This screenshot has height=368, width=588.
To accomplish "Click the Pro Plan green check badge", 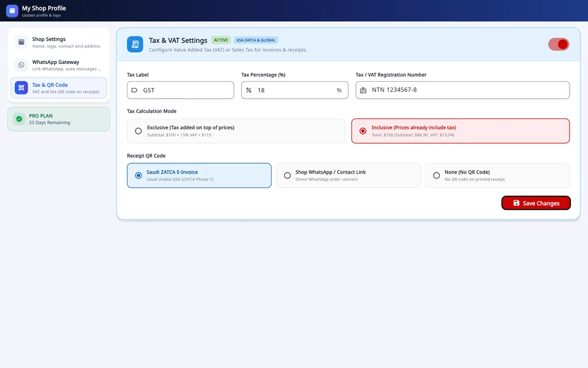I will click(x=19, y=119).
